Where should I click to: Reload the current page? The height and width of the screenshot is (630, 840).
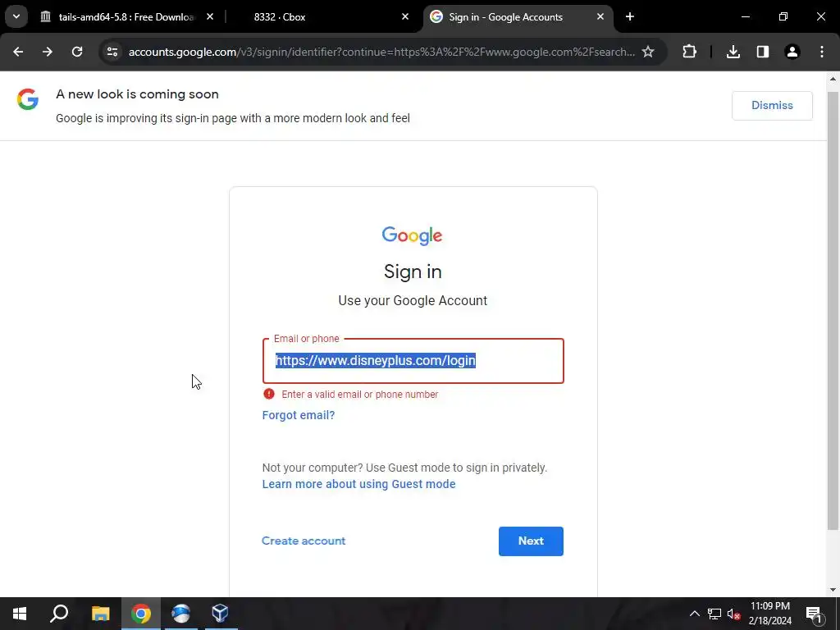[x=77, y=52]
